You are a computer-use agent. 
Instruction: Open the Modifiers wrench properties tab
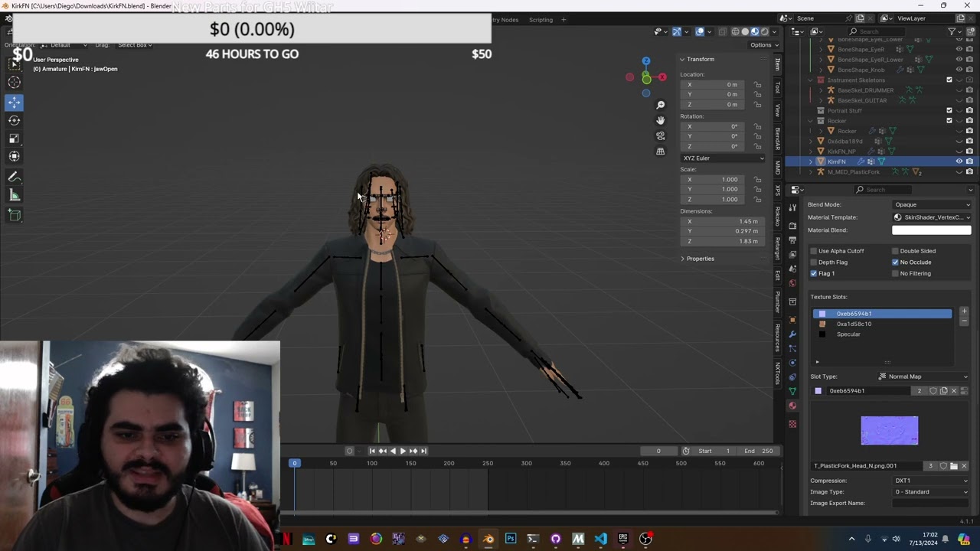792,334
